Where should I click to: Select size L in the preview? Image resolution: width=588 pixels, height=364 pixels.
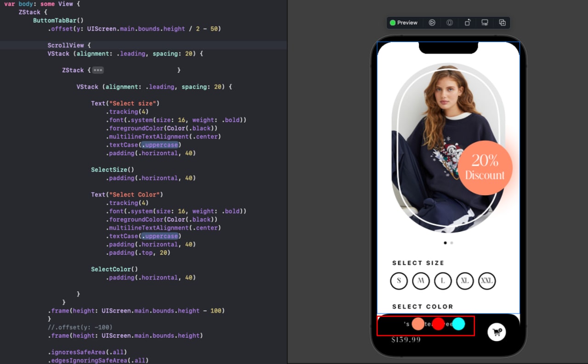443,281
